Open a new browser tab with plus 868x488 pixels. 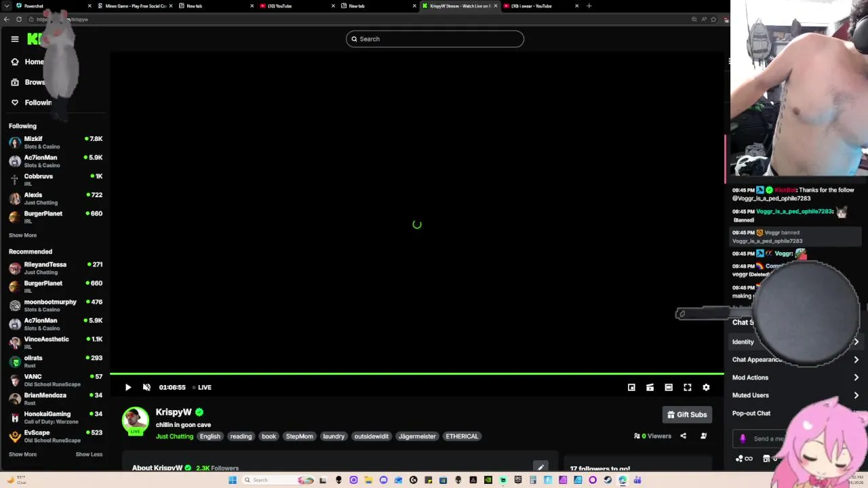(x=589, y=6)
